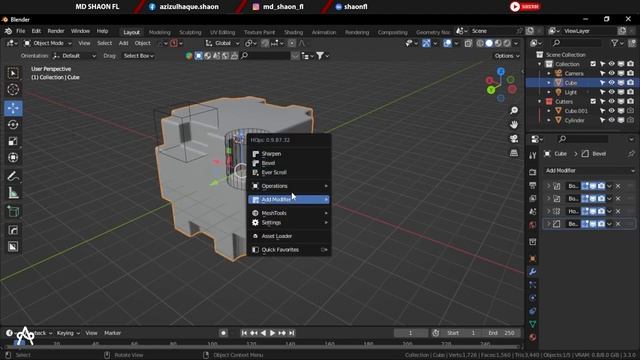Toggle Cube render camera icon in outliner
This screenshot has width=640, height=360.
pyautogui.click(x=631, y=83)
